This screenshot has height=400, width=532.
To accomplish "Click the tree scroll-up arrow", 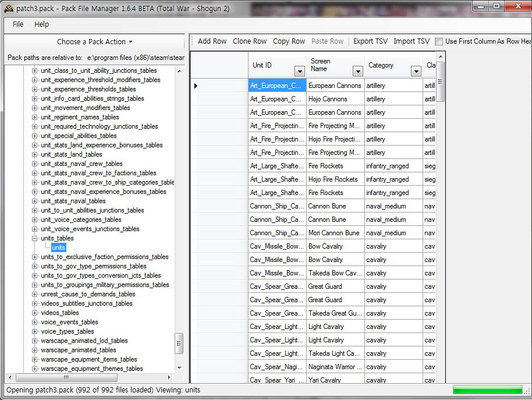I will click(179, 71).
